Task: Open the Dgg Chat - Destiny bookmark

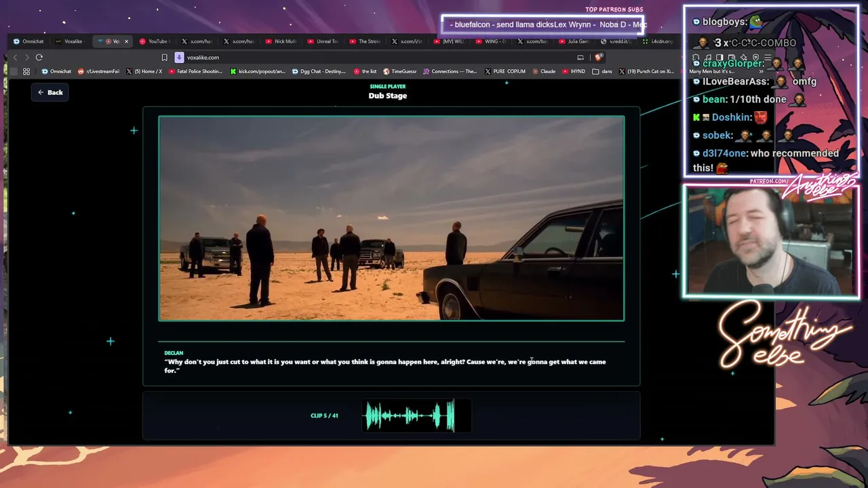Action: tap(319, 71)
